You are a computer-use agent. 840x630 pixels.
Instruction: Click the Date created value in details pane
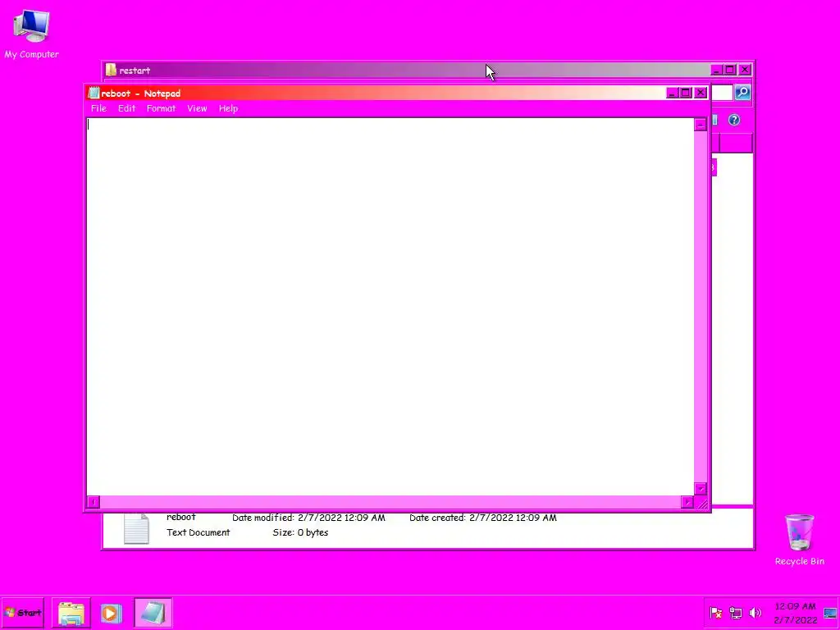[513, 518]
